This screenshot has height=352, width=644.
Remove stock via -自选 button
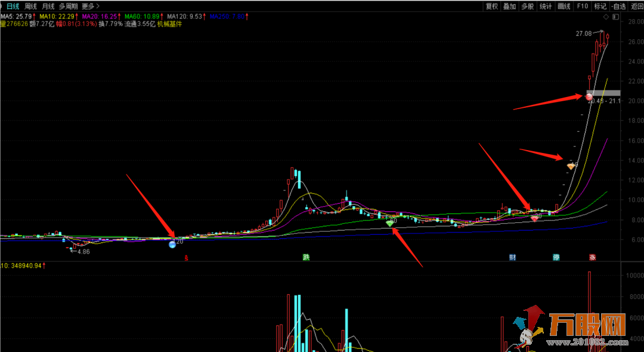pos(618,6)
